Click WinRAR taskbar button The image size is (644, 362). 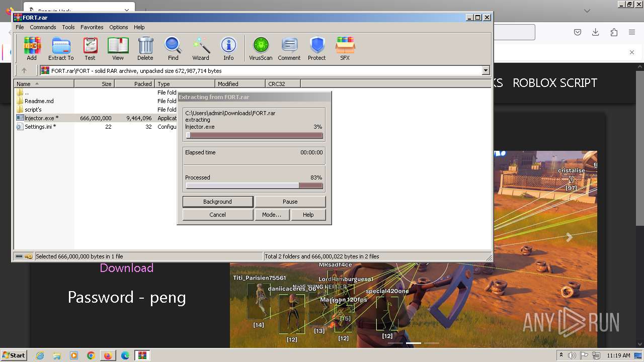click(x=142, y=355)
